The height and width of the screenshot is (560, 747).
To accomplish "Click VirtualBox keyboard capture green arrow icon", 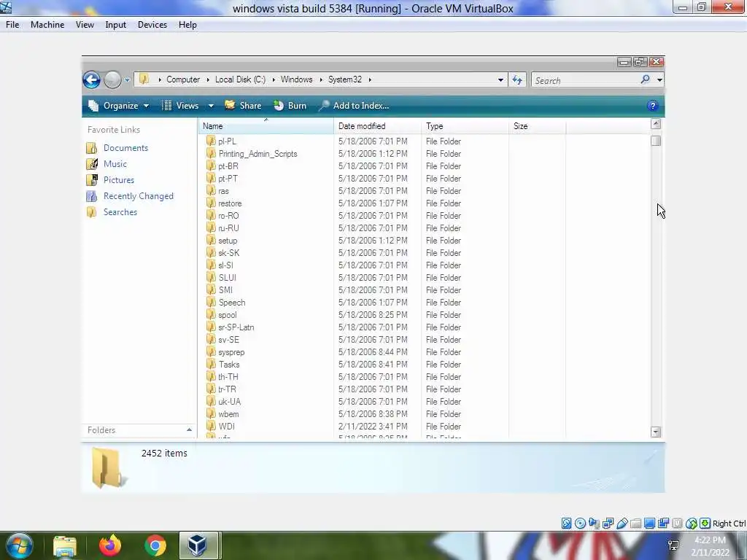I will coord(705,524).
